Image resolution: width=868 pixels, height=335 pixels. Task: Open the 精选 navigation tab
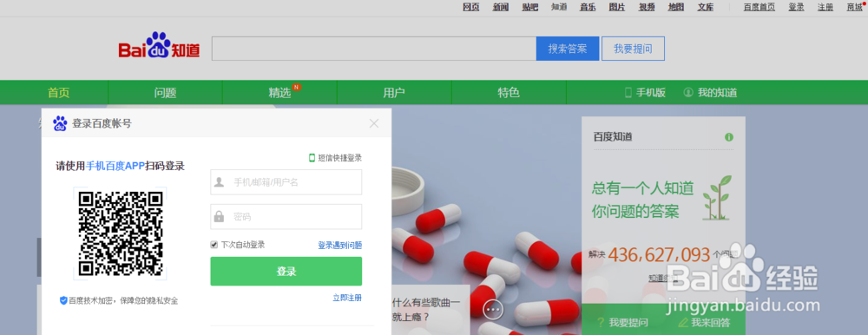click(x=279, y=93)
